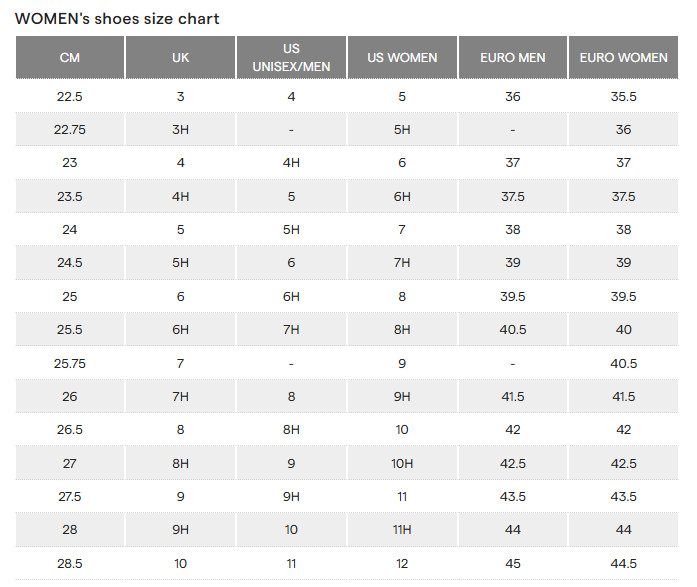Select Euro Women 44.5 cell

tap(624, 563)
